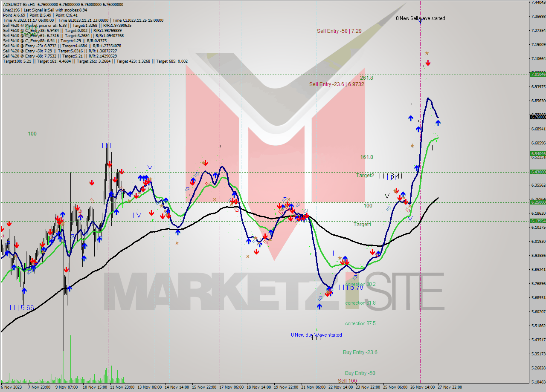The image size is (546, 392).
Task: Click the '6 Nov 2023' date on time axis
Action: pyautogui.click(x=12, y=387)
